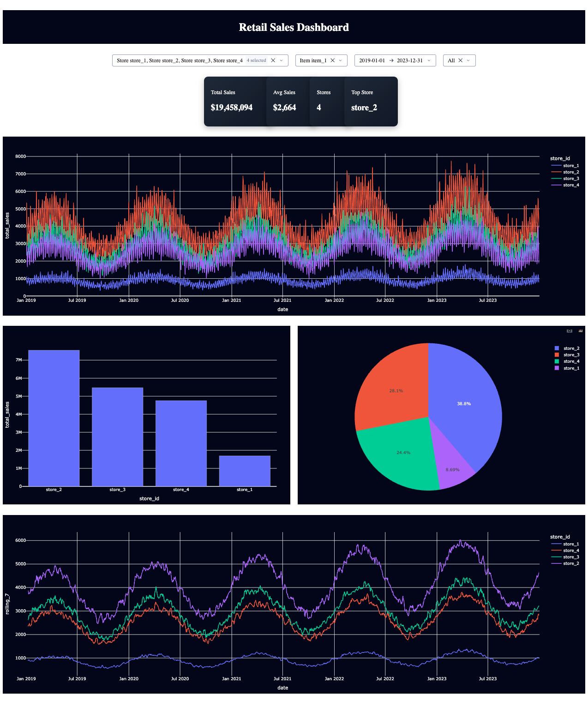Click the Total Sales card
Image resolution: width=588 pixels, height=707 pixels.
pyautogui.click(x=235, y=102)
